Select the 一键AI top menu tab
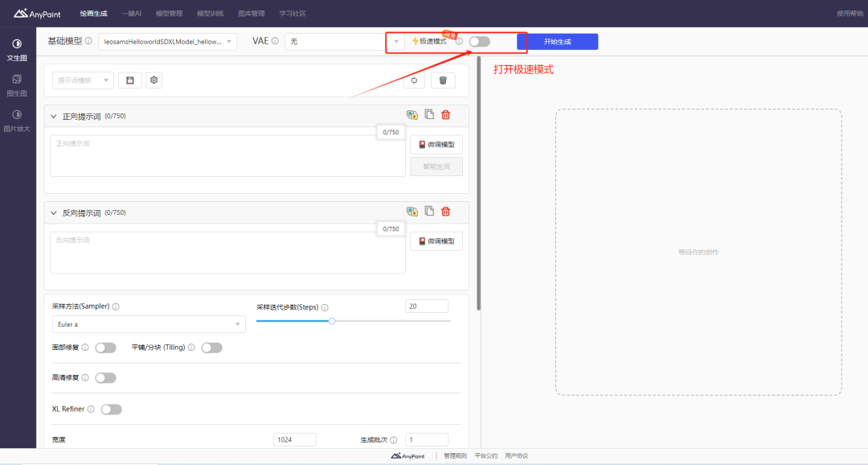868x465 pixels. (131, 14)
